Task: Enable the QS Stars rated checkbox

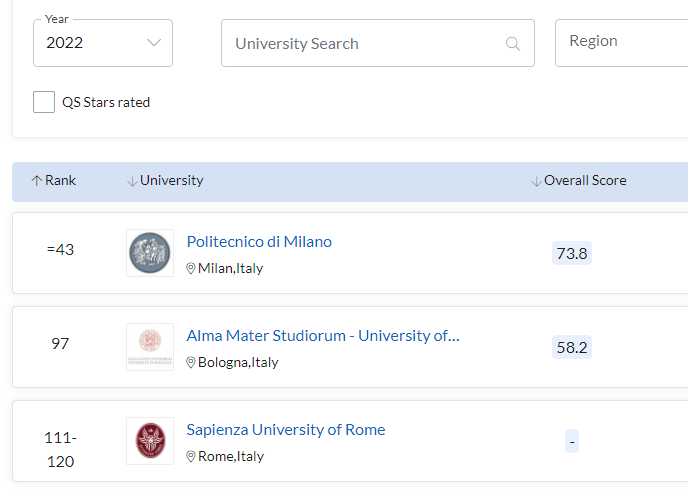Action: point(44,102)
